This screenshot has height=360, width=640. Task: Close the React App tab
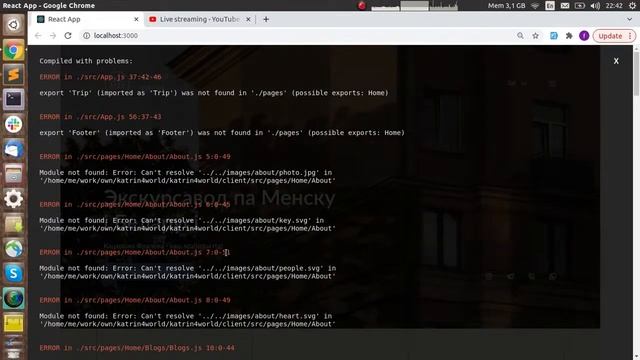click(136, 19)
